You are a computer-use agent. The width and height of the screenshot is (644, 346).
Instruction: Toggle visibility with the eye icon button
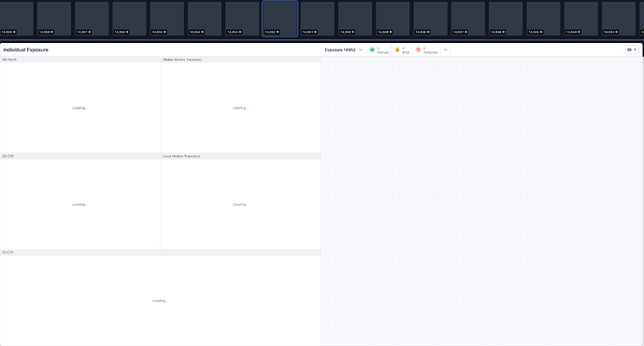pos(629,50)
